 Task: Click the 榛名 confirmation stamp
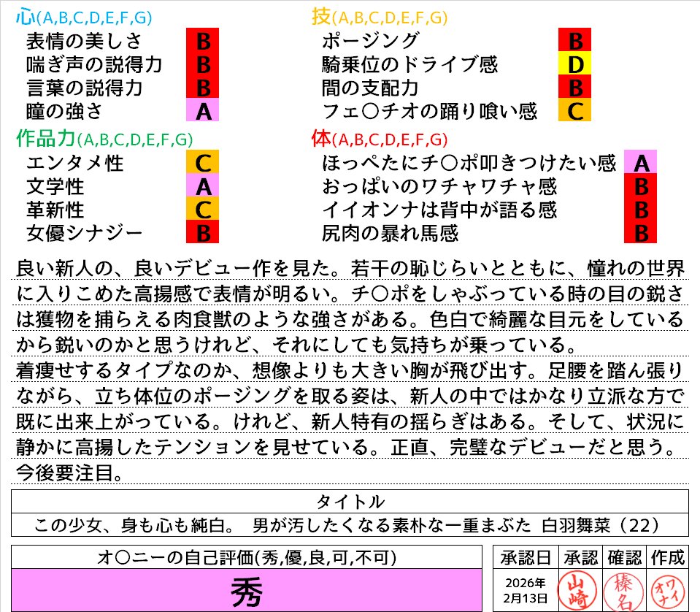point(623,592)
